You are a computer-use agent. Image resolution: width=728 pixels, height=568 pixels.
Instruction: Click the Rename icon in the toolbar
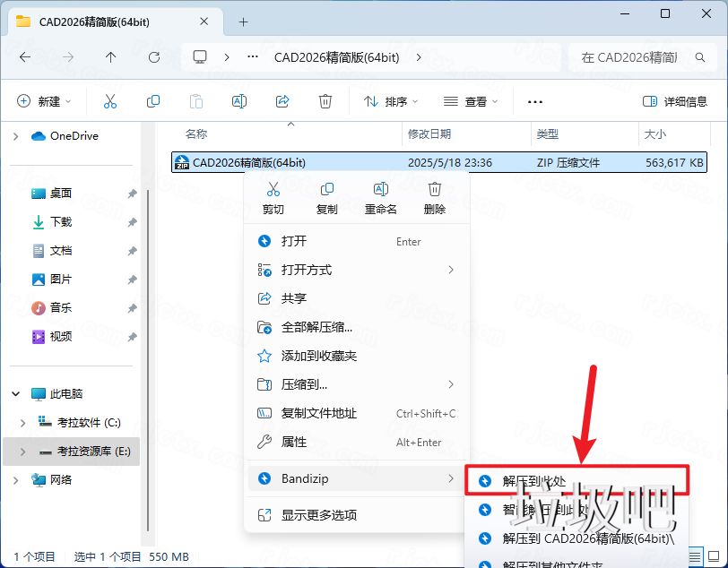(x=238, y=100)
